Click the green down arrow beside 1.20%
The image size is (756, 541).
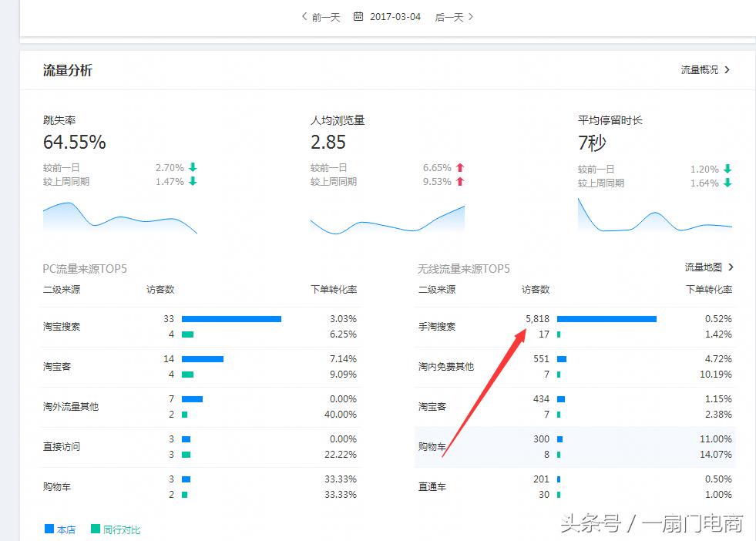[728, 168]
